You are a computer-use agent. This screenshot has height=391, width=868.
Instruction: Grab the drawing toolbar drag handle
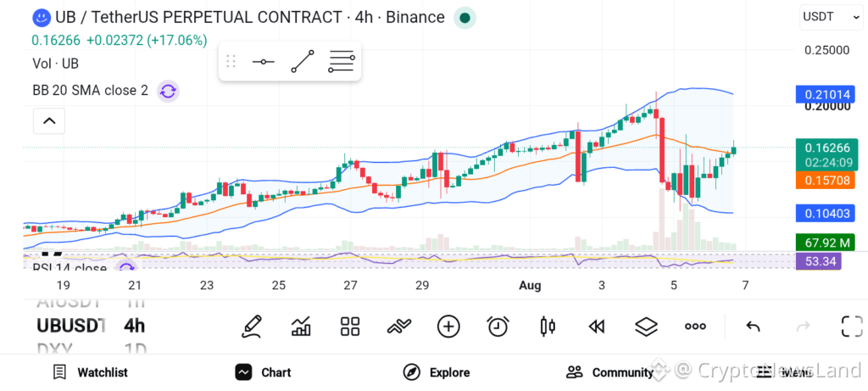[231, 61]
